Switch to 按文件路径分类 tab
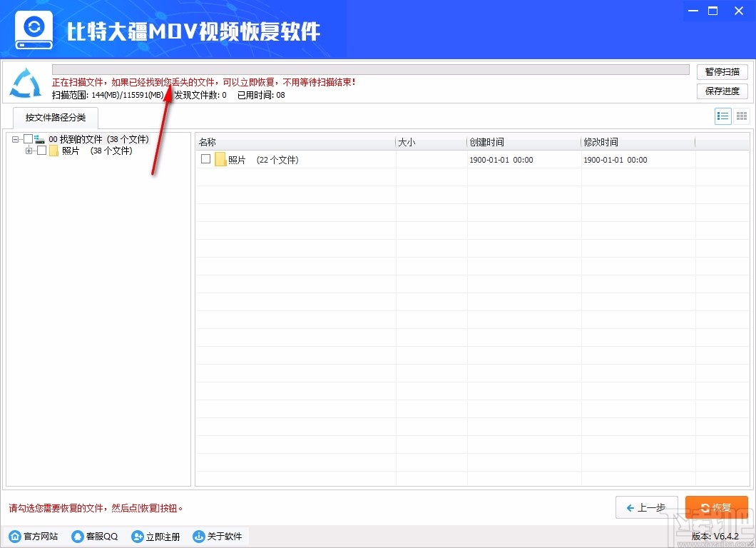Image resolution: width=756 pixels, height=548 pixels. tap(55, 117)
